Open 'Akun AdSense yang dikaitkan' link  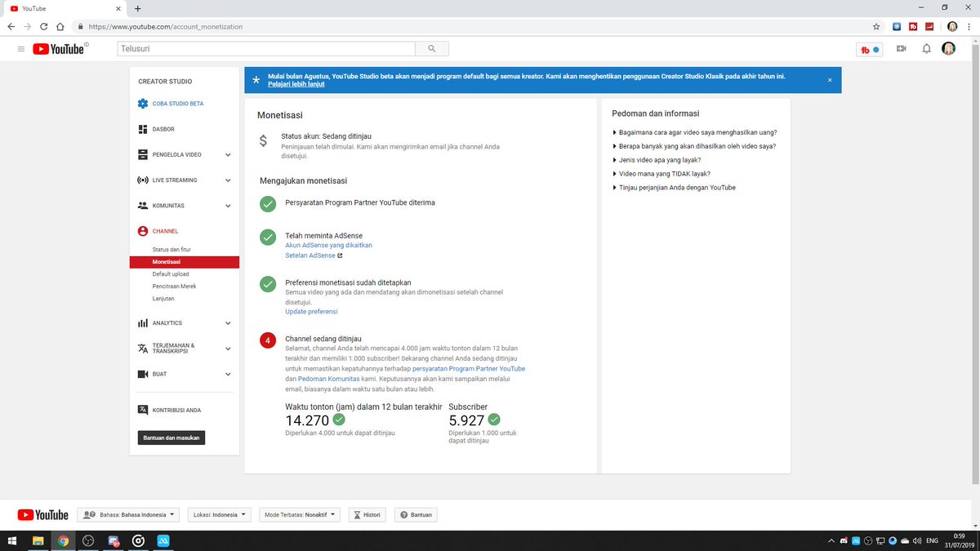tap(328, 245)
